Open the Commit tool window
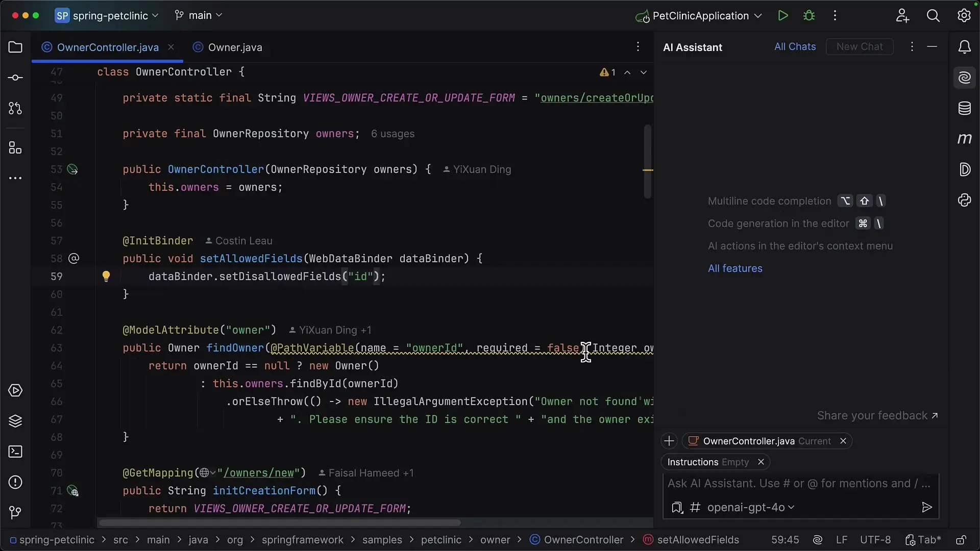This screenshot has height=551, width=980. pos(15,78)
